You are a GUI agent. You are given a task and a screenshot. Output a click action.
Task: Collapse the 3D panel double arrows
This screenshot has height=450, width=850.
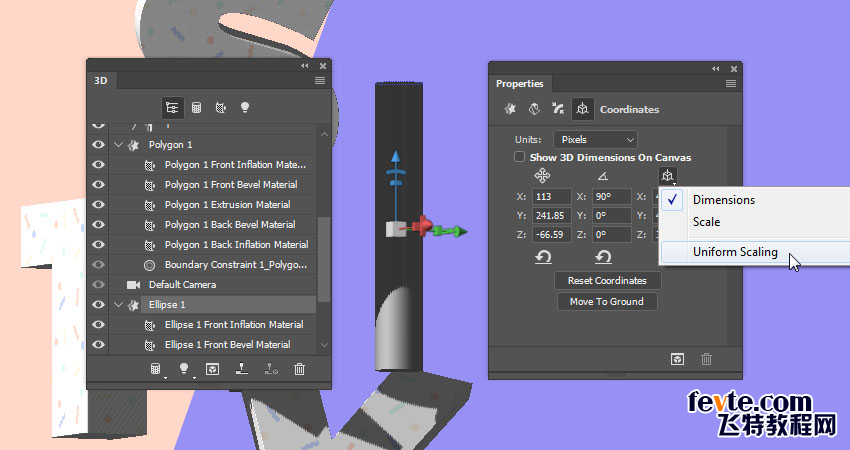[x=305, y=66]
